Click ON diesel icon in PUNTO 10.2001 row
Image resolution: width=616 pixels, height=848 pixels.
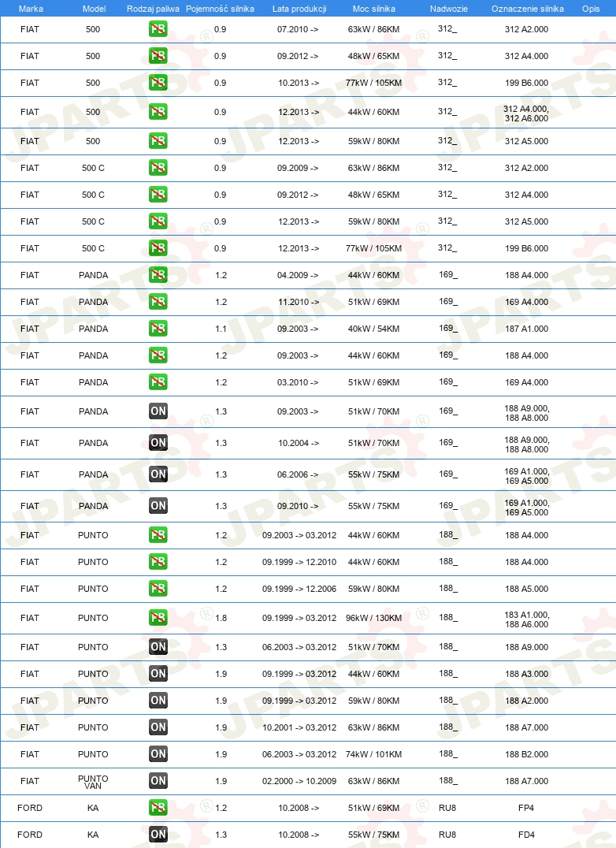[x=158, y=727]
